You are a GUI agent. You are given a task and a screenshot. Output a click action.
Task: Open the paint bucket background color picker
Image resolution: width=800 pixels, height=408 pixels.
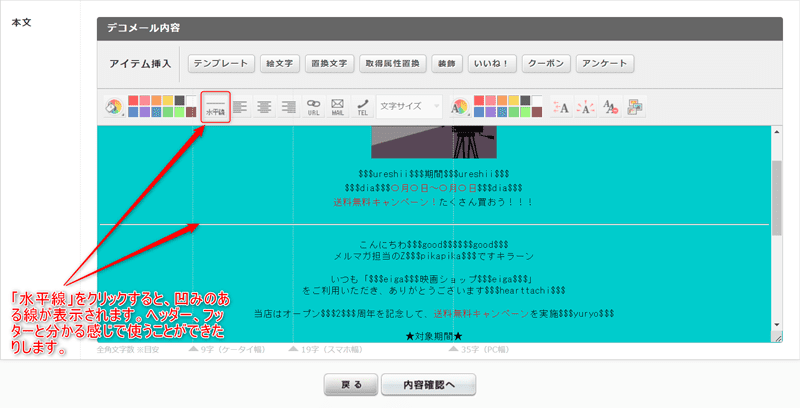pyautogui.click(x=114, y=107)
